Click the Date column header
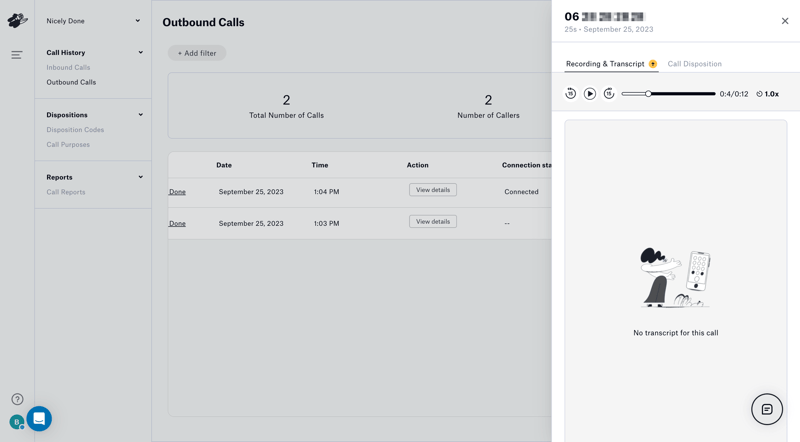 224,165
